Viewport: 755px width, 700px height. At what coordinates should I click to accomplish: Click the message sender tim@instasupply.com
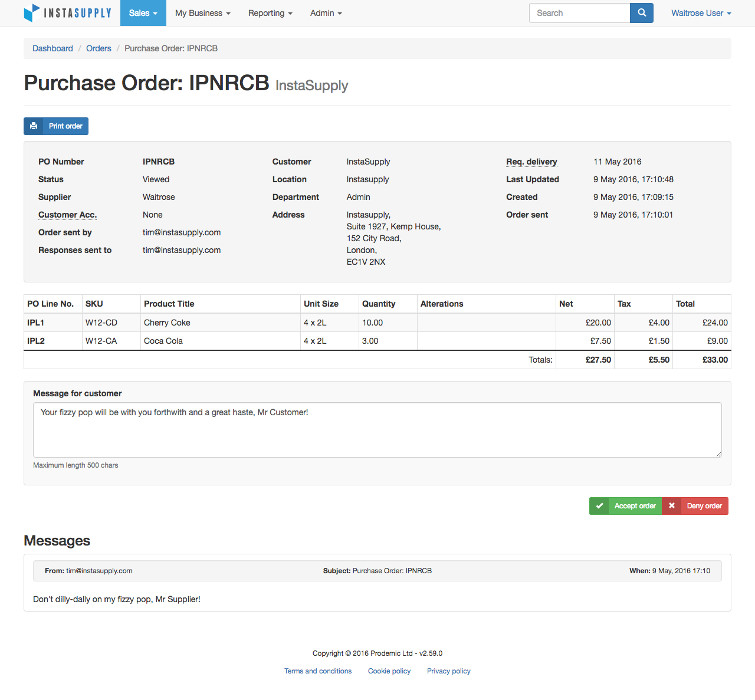click(99, 571)
